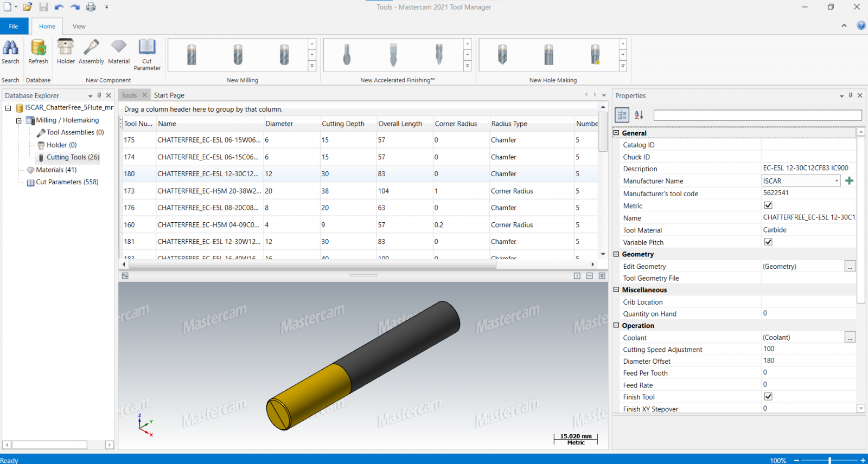Sort table by Overall Length column
The image size is (868, 464).
click(405, 124)
